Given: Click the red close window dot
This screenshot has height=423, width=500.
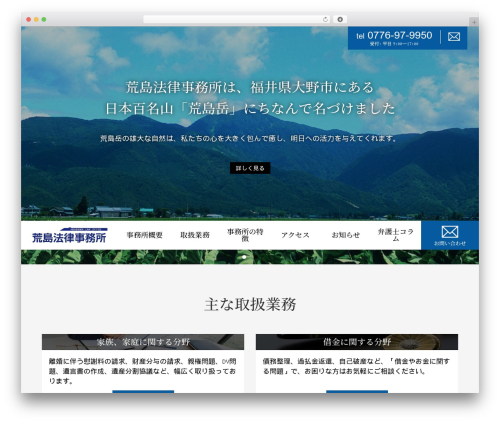Looking at the screenshot, I should point(29,20).
